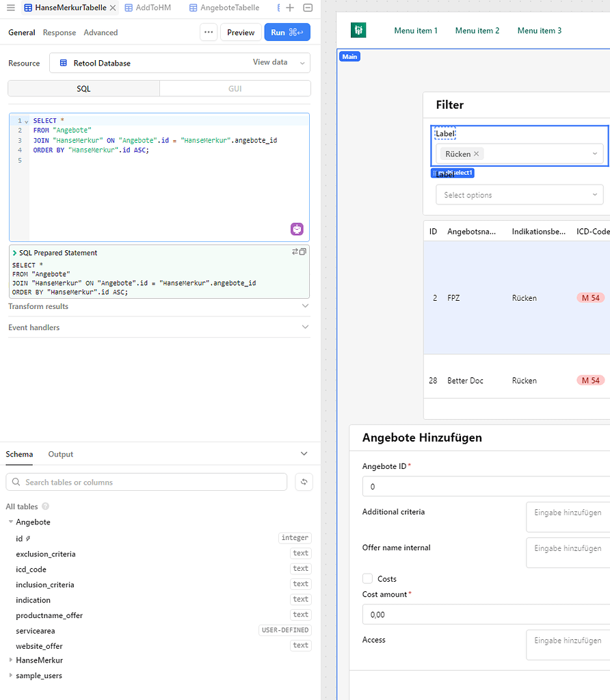
Task: Click the M 54 tag in FPZ row
Action: 590,298
